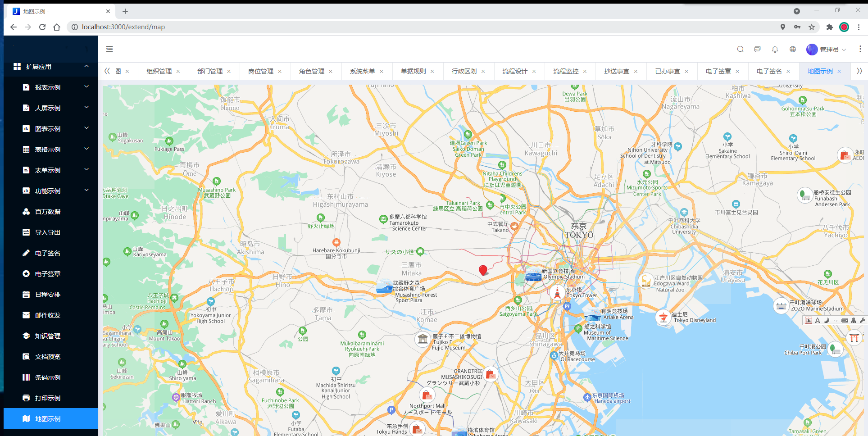This screenshot has height=436, width=868.
Task: Open 邮件收发 menu item
Action: [x=50, y=315]
